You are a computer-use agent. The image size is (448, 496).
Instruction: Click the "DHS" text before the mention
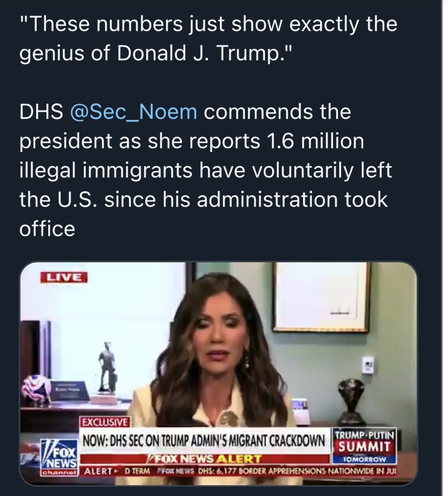click(41, 112)
